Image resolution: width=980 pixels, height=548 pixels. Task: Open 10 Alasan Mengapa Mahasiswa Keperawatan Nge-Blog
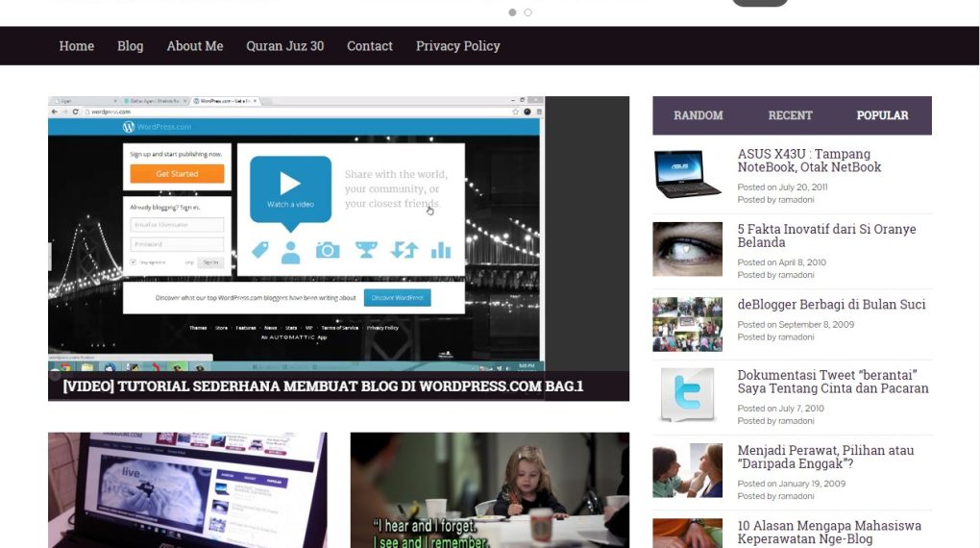point(829,532)
